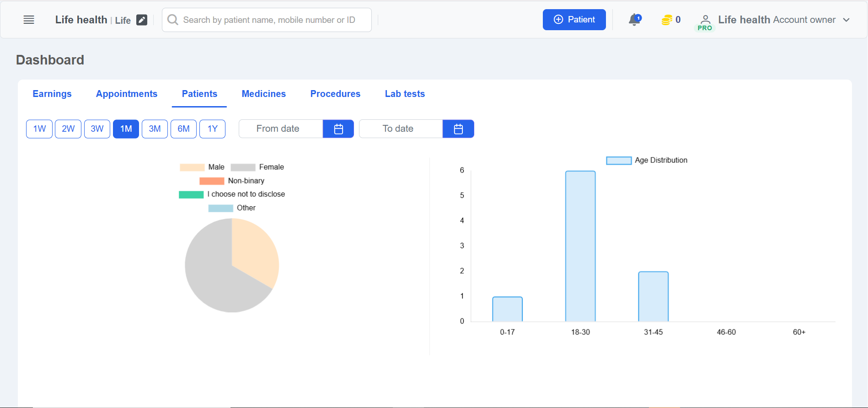Image resolution: width=868 pixels, height=408 pixels.
Task: Open the Procedures tab
Action: [335, 94]
